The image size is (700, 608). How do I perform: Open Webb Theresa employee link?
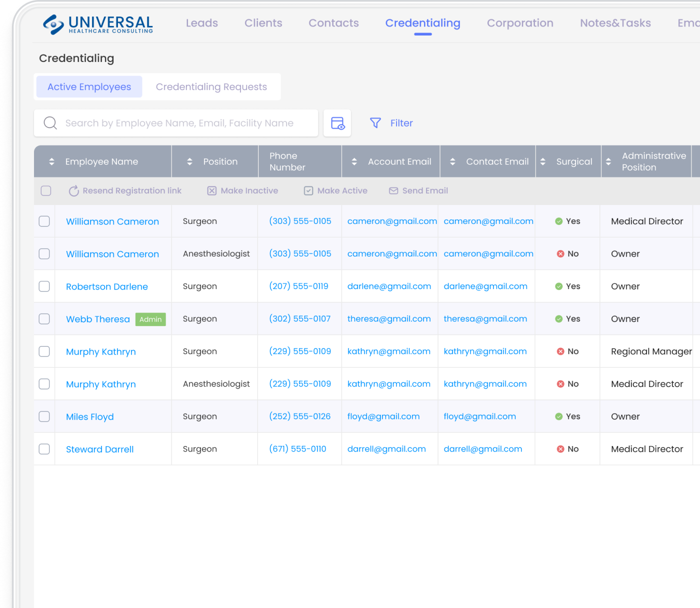(x=98, y=319)
